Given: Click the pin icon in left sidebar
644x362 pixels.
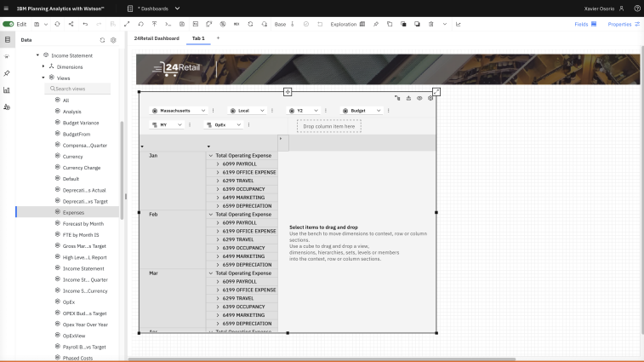Looking at the screenshot, I should 7,73.
